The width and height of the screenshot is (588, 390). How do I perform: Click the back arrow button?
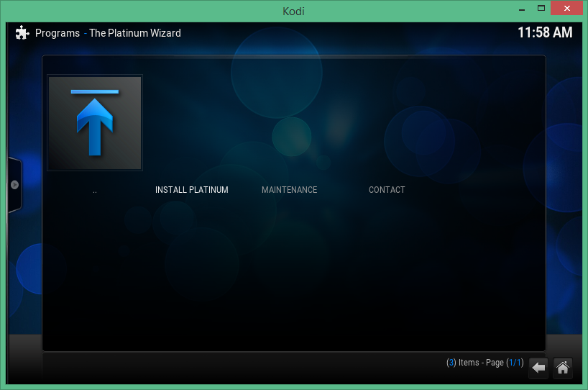point(538,368)
